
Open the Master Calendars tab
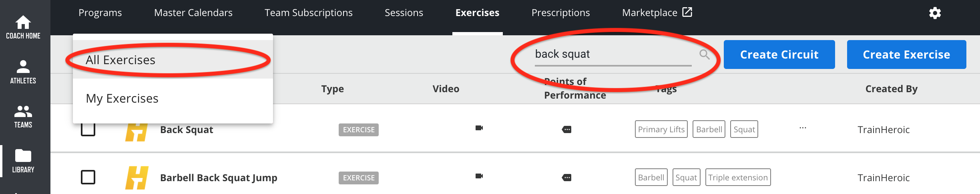tap(193, 13)
